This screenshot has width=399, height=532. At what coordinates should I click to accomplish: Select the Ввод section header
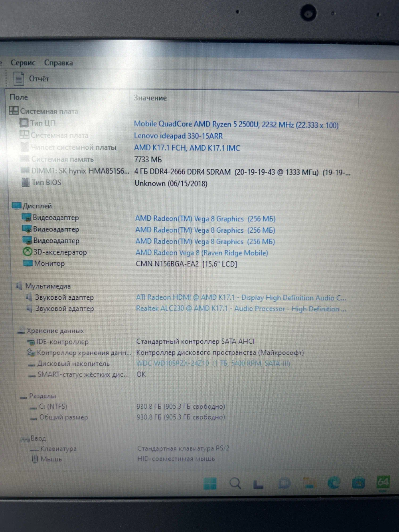[x=38, y=438]
